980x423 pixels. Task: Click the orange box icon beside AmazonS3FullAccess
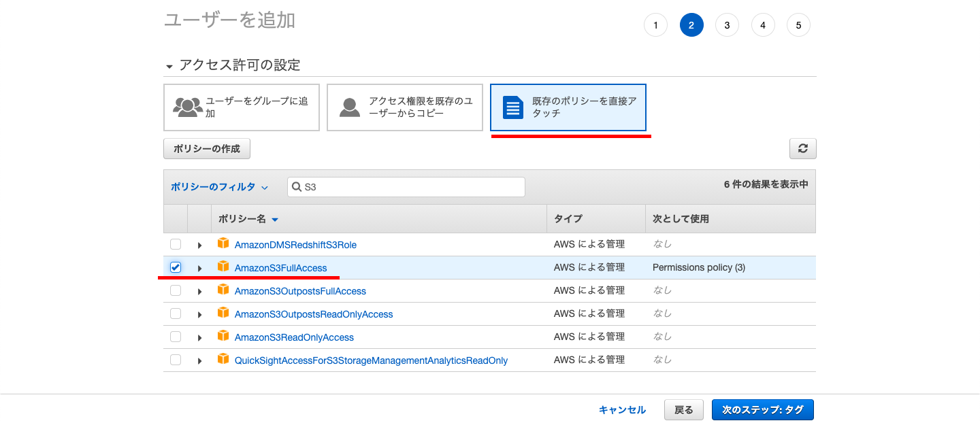point(223,267)
